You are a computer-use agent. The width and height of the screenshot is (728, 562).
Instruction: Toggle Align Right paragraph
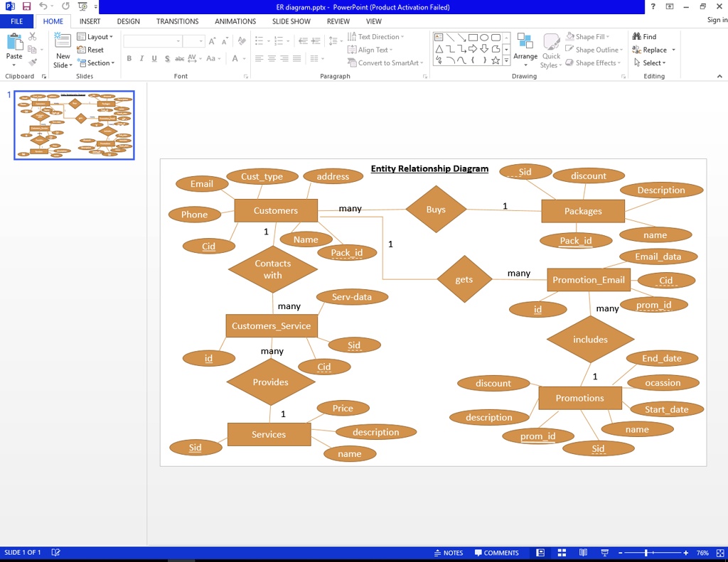tap(284, 58)
